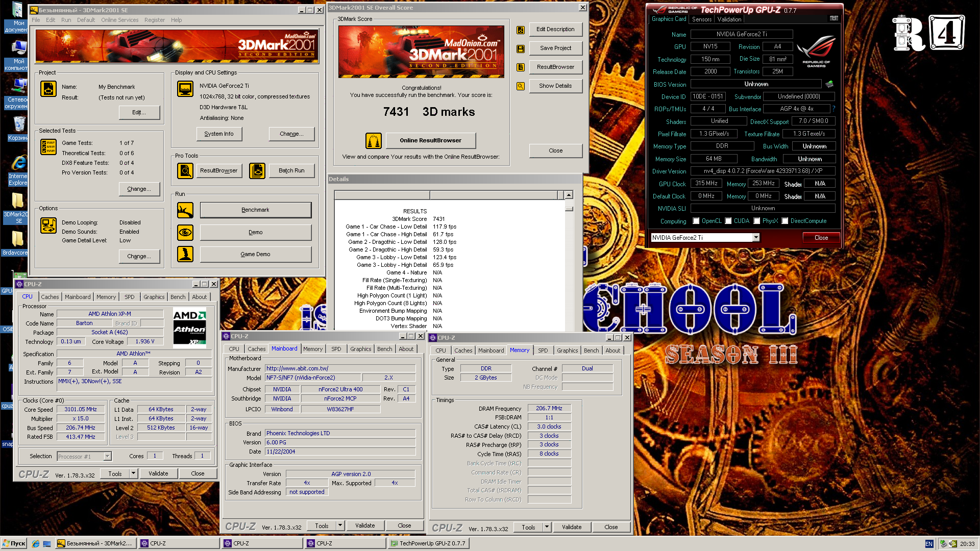Toggle the OpenCL checkbox in GPU-Z
This screenshot has width=980, height=551.
(696, 221)
